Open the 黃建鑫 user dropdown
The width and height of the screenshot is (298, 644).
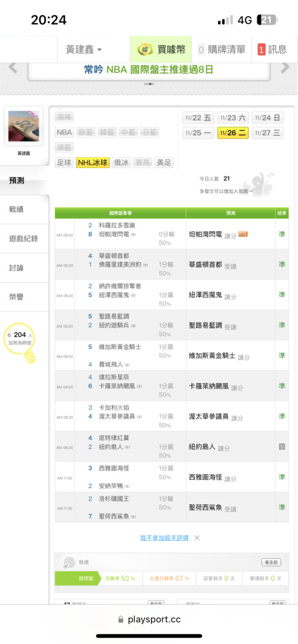point(84,50)
